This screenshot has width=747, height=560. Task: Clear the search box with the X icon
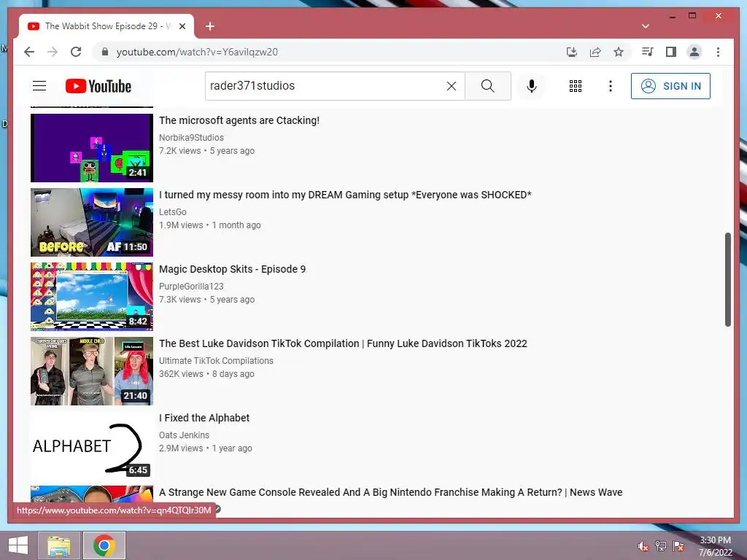point(451,86)
